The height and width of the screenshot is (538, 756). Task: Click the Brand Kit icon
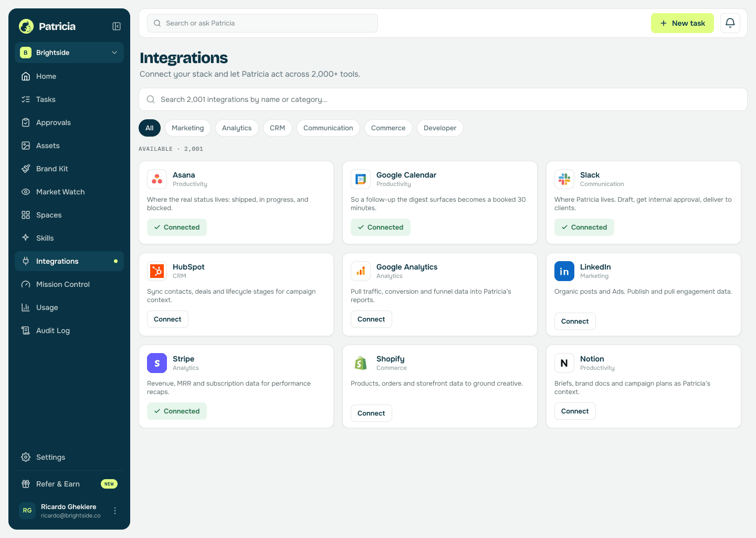click(x=26, y=169)
